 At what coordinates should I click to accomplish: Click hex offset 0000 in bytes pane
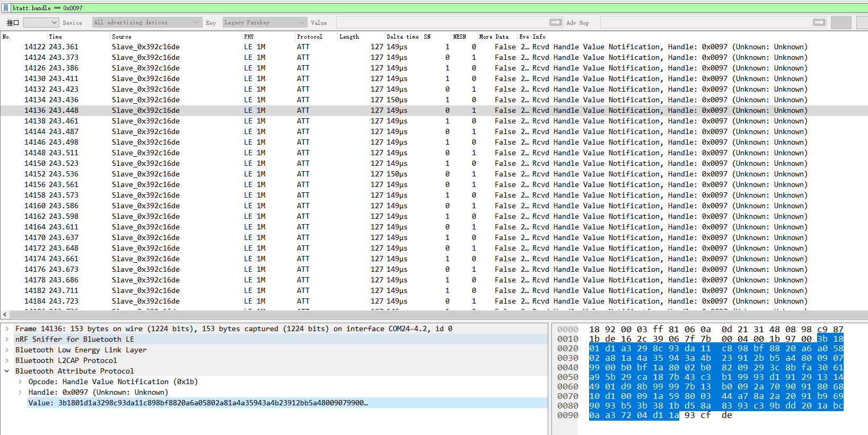coord(567,329)
